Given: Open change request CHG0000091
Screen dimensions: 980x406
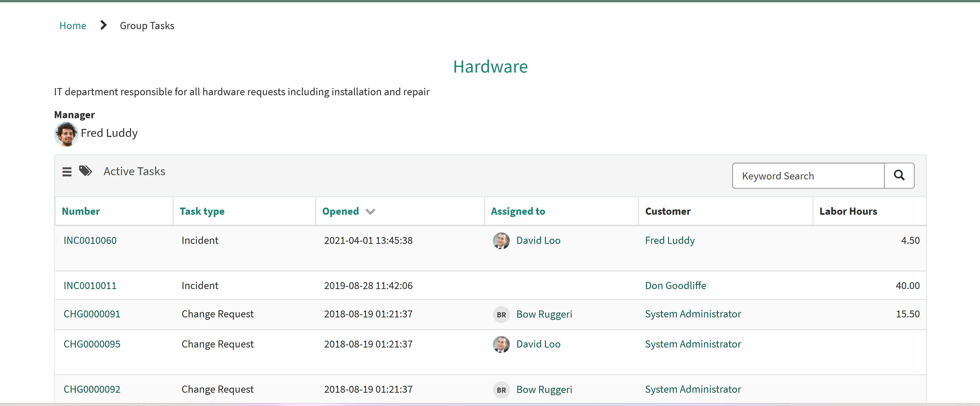Looking at the screenshot, I should [92, 314].
